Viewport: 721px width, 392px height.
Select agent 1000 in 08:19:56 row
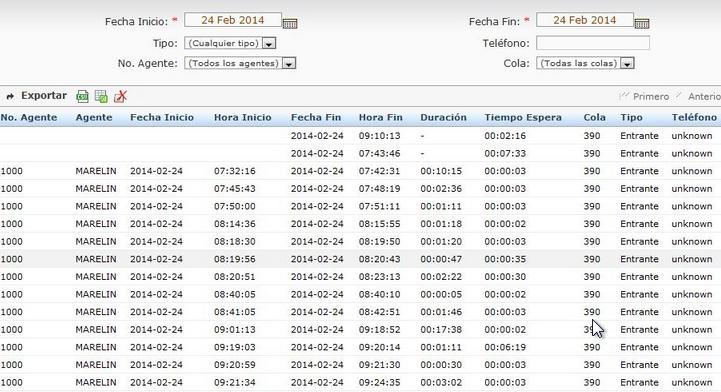pyautogui.click(x=11, y=259)
